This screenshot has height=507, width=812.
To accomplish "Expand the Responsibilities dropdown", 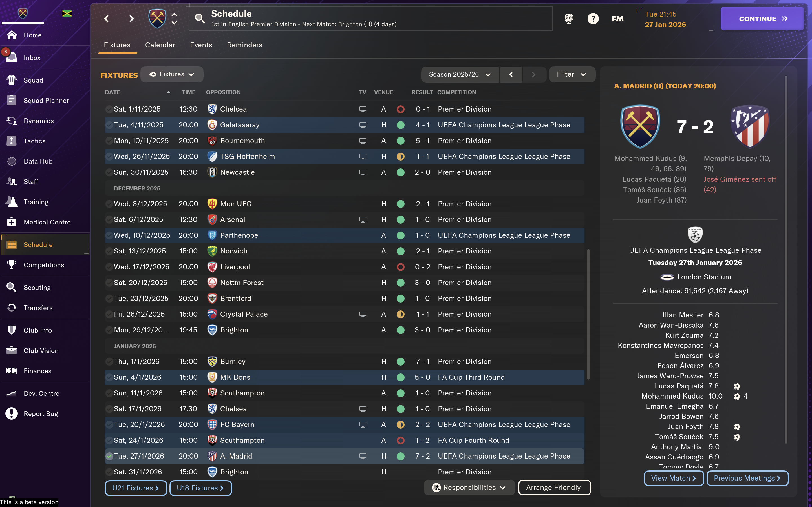I will click(x=469, y=488).
